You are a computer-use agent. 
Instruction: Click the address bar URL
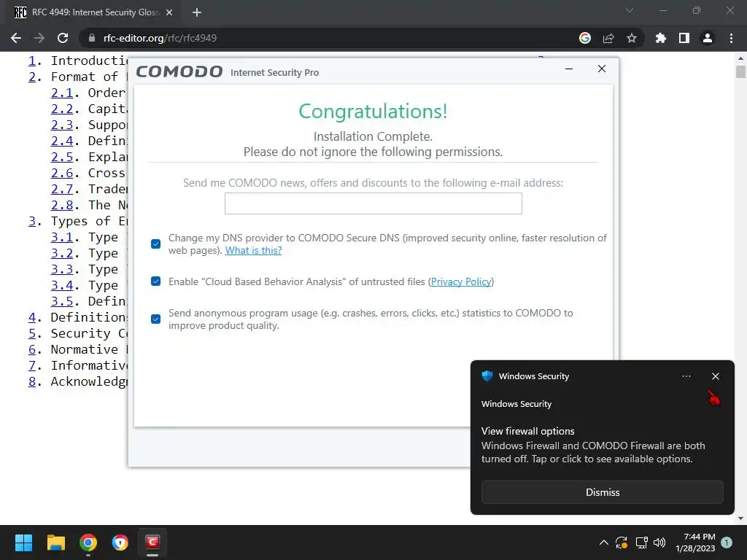tap(160, 38)
